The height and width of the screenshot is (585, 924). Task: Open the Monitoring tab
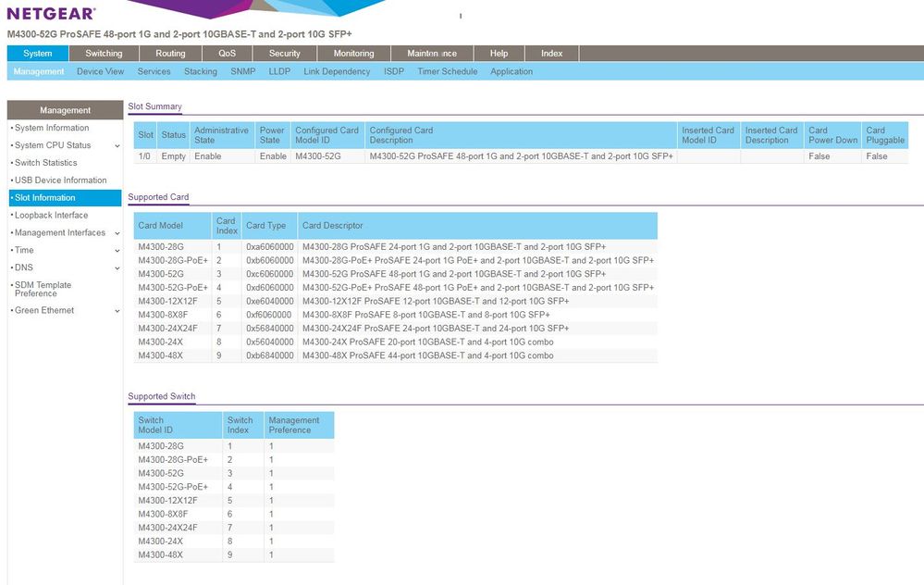click(x=353, y=54)
